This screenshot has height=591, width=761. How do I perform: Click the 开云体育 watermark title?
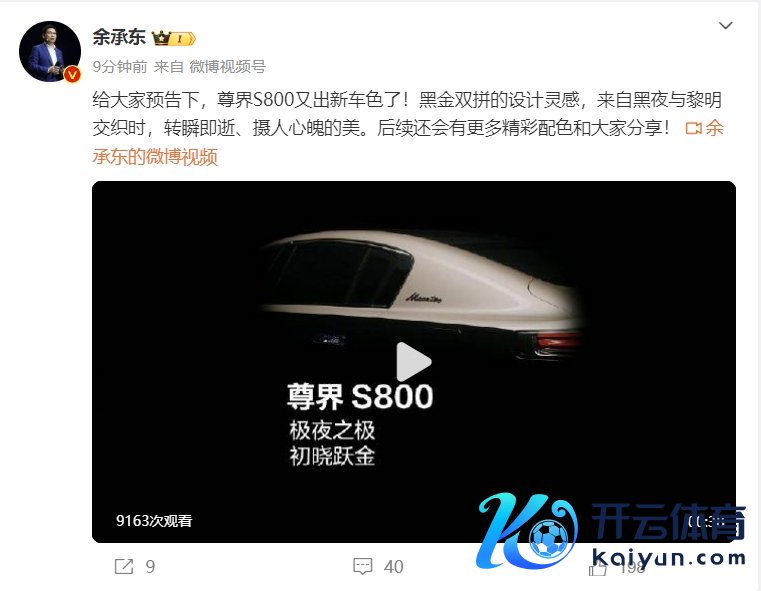pos(668,522)
